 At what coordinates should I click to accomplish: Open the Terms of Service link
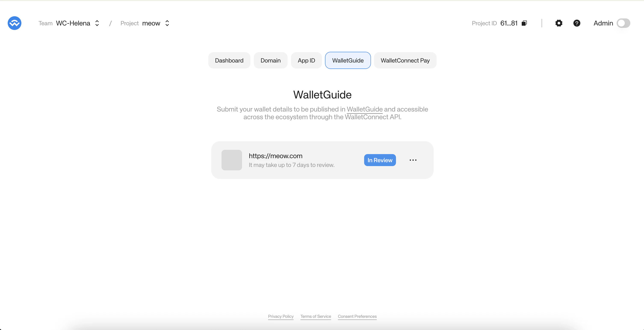316,316
